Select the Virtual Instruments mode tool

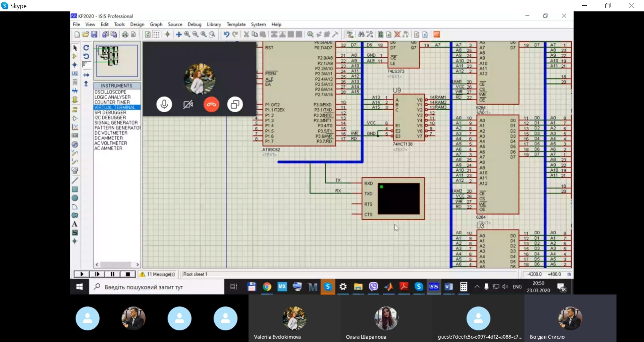click(x=75, y=171)
